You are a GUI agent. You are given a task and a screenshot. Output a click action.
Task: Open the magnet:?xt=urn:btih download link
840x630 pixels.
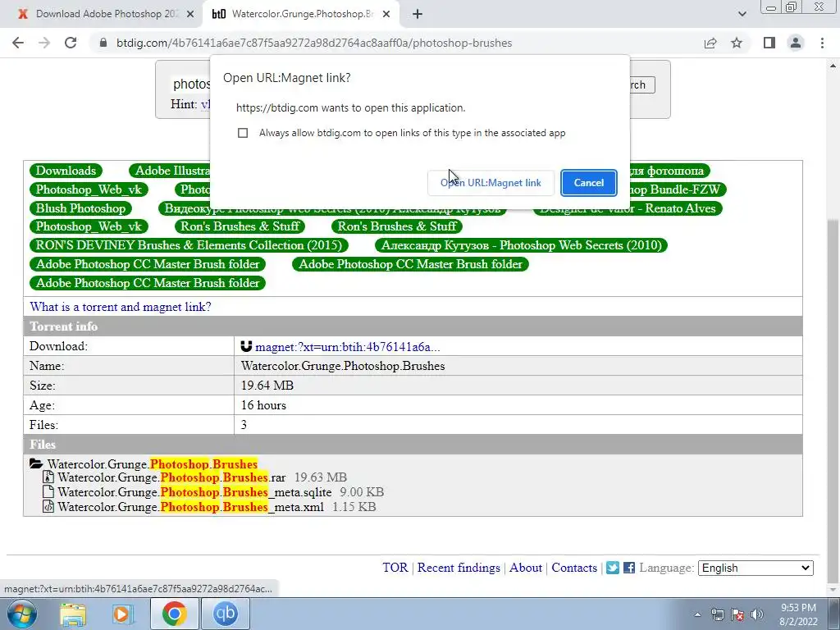coord(348,347)
